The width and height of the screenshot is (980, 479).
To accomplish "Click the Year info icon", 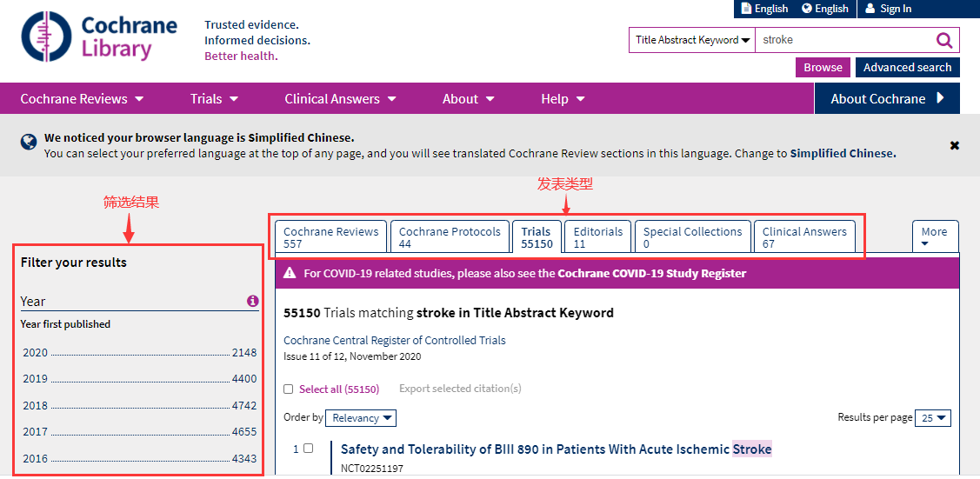I will tap(252, 301).
